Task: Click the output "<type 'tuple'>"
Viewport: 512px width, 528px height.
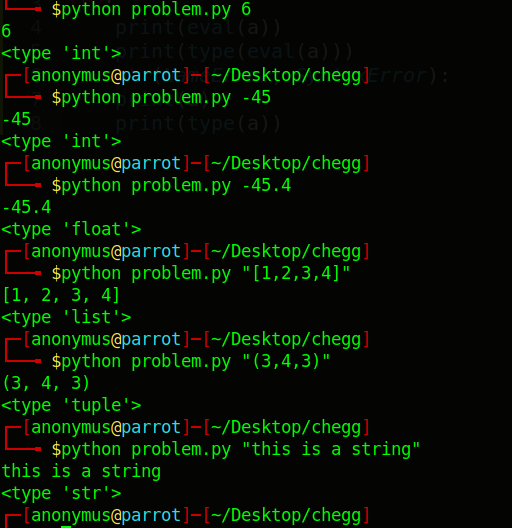Action: pos(71,405)
